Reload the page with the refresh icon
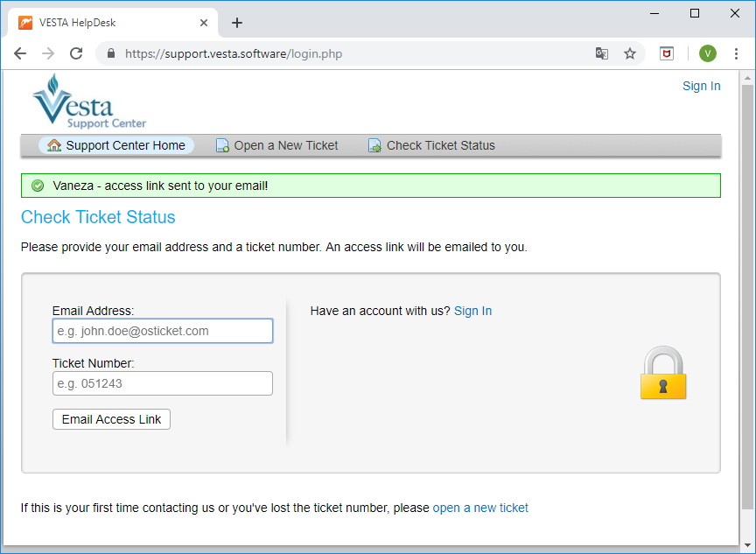Screen dimensions: 756x554 tap(76, 53)
